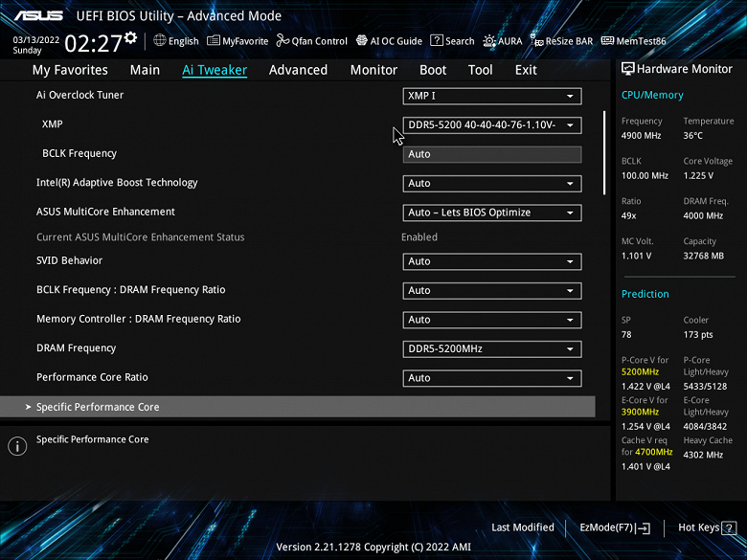
Task: Click the CPU/Memory heading
Action: pos(652,95)
